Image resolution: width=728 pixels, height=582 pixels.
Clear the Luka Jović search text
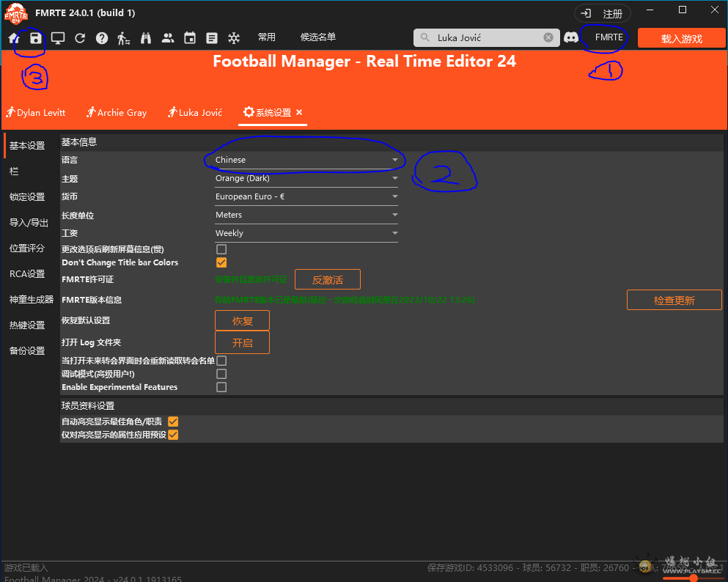point(548,37)
